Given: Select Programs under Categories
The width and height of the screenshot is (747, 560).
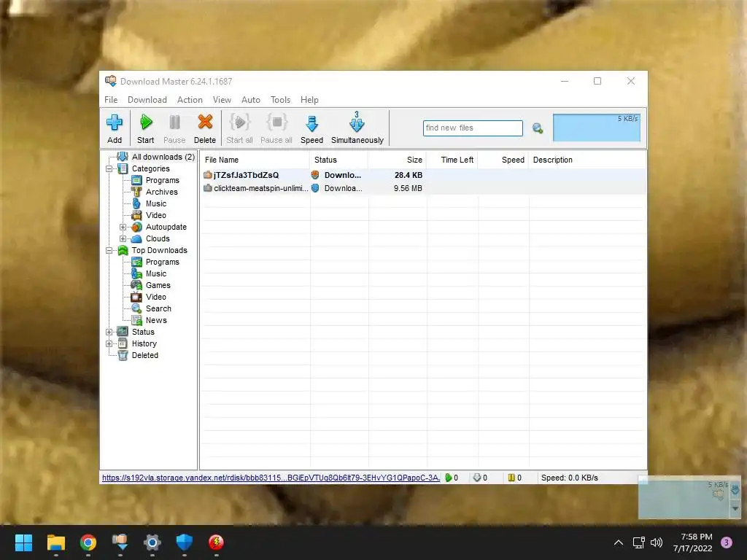Looking at the screenshot, I should pos(163,180).
